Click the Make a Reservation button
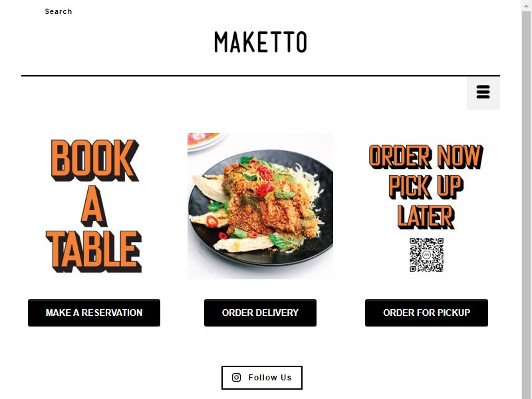Screen dimensions: 532x399 tap(94, 313)
